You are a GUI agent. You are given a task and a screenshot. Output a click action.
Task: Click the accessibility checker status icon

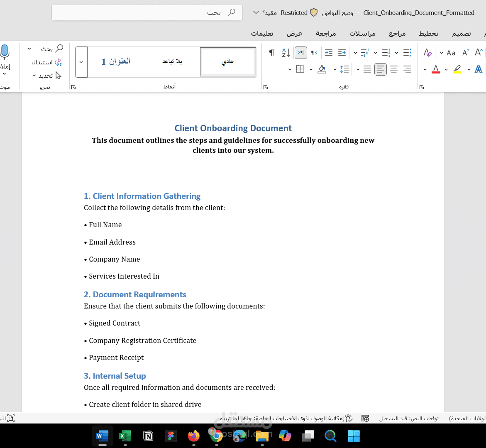click(x=349, y=418)
